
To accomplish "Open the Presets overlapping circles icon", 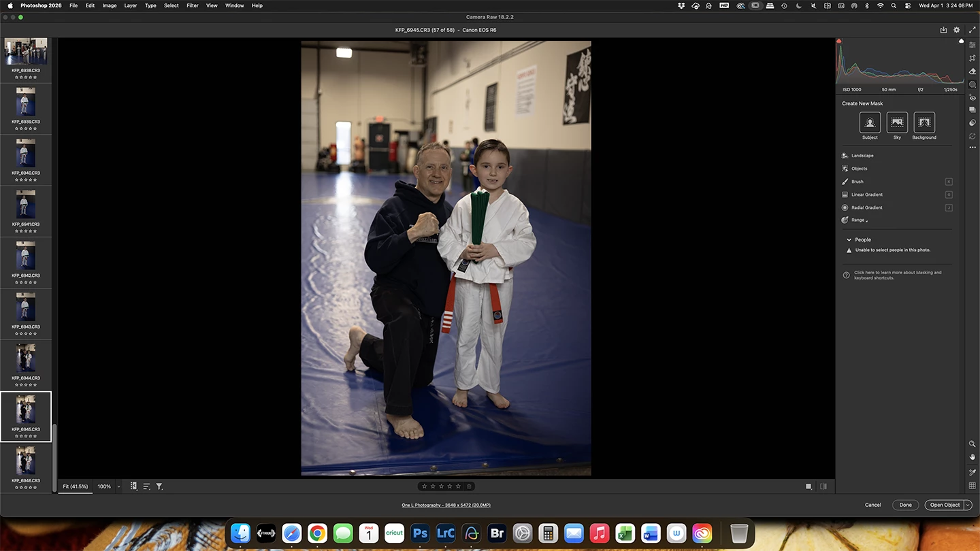I will (972, 123).
